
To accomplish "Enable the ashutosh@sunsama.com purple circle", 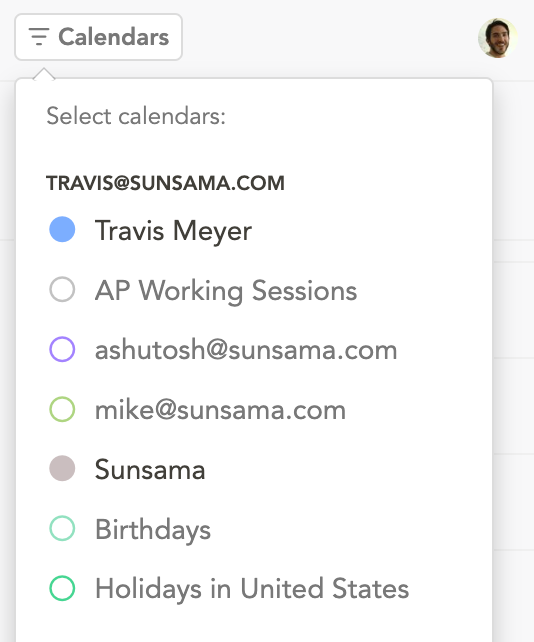I will (x=62, y=349).
